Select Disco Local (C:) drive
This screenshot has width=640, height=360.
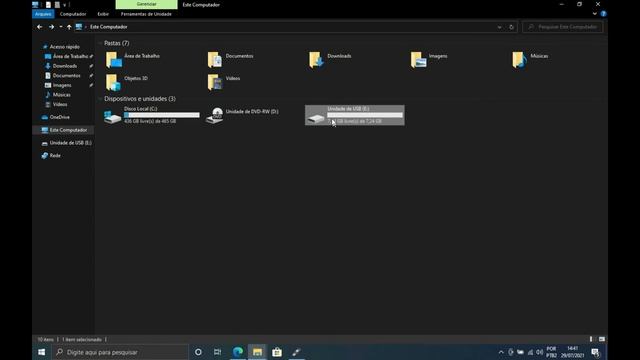click(151, 115)
